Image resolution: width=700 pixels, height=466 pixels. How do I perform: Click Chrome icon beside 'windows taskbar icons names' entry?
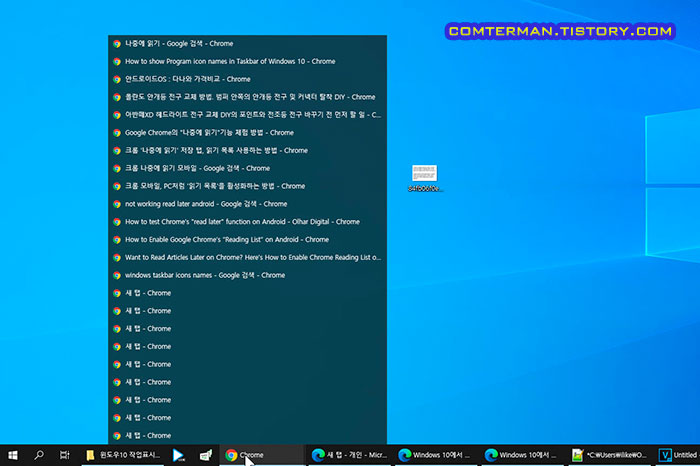pyautogui.click(x=117, y=275)
